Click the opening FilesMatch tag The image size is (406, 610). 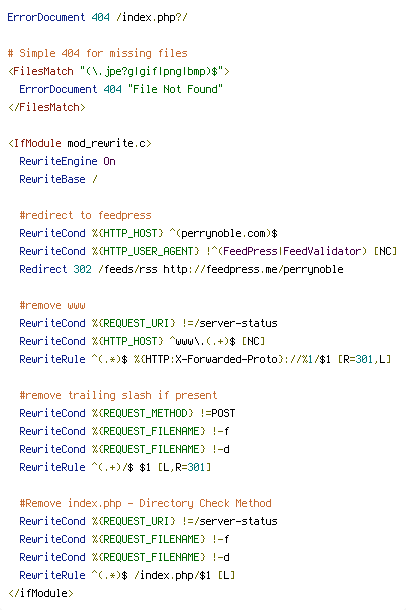[119, 72]
